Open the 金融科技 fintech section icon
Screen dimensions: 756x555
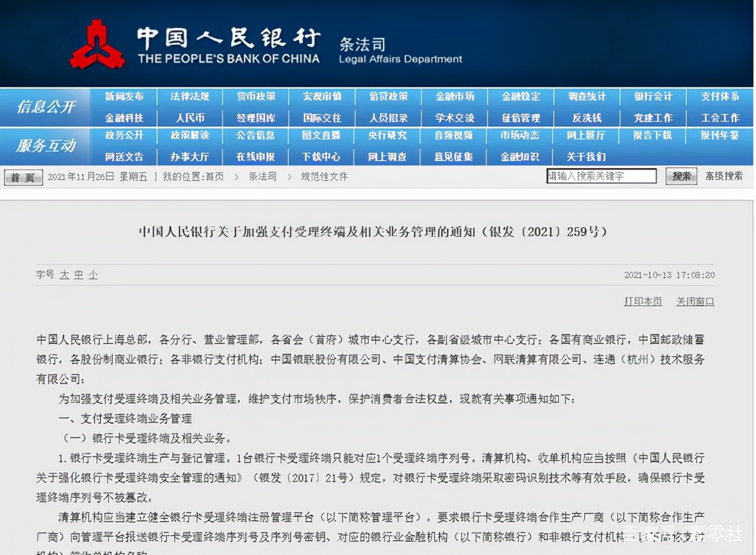click(123, 117)
